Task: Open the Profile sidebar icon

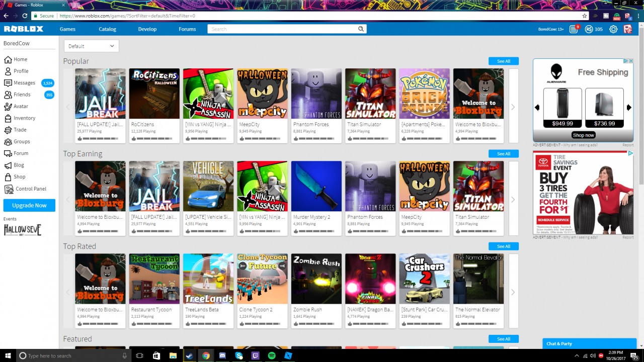Action: [x=8, y=71]
